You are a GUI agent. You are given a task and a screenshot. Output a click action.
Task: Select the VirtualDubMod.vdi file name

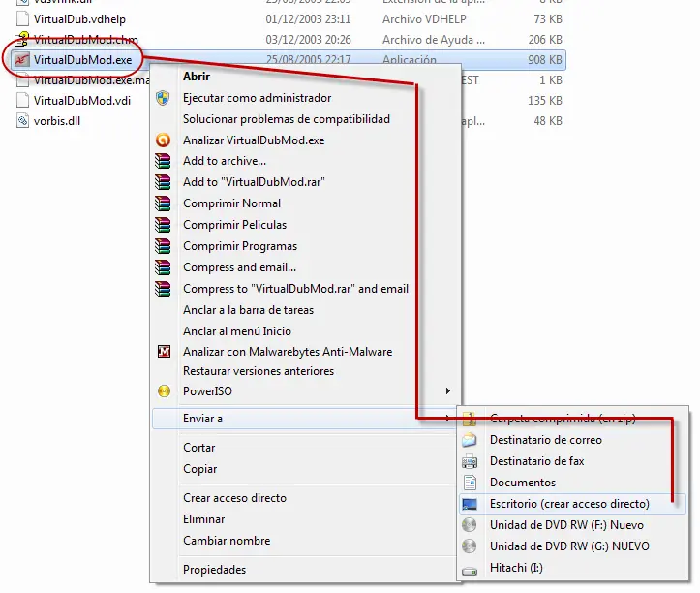[82, 101]
